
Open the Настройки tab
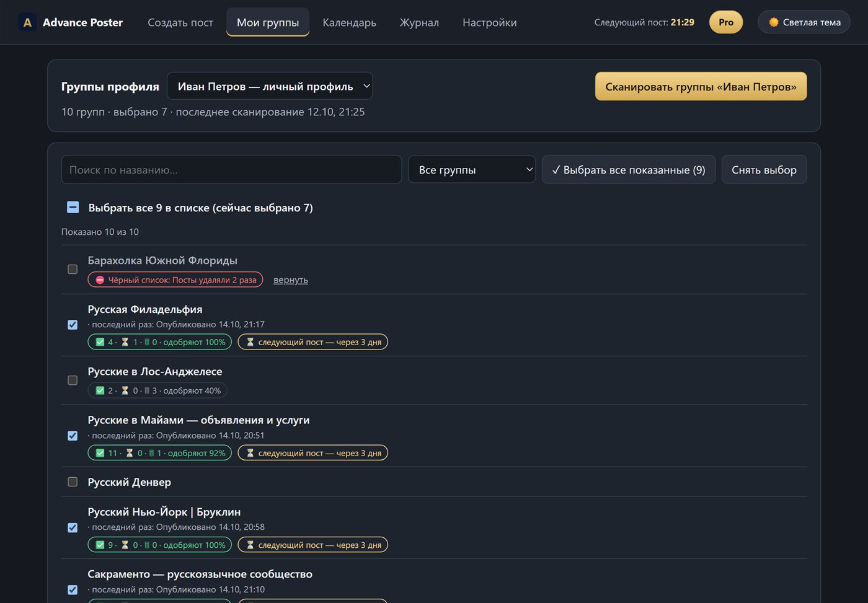[x=490, y=22]
